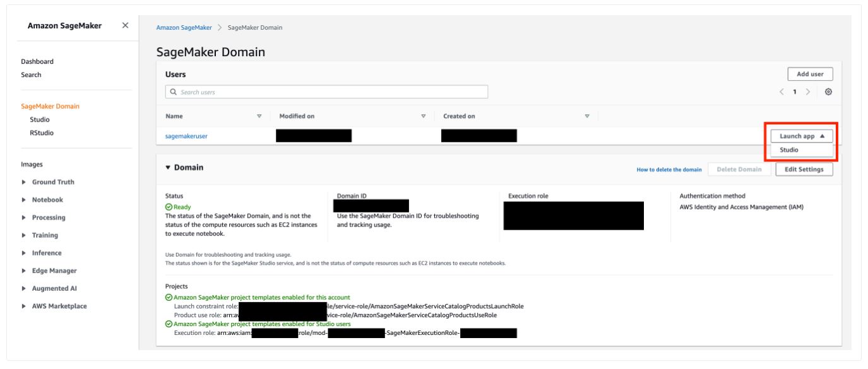Click the Execution role label
Viewport: 868px width, 369px height.
(528, 196)
